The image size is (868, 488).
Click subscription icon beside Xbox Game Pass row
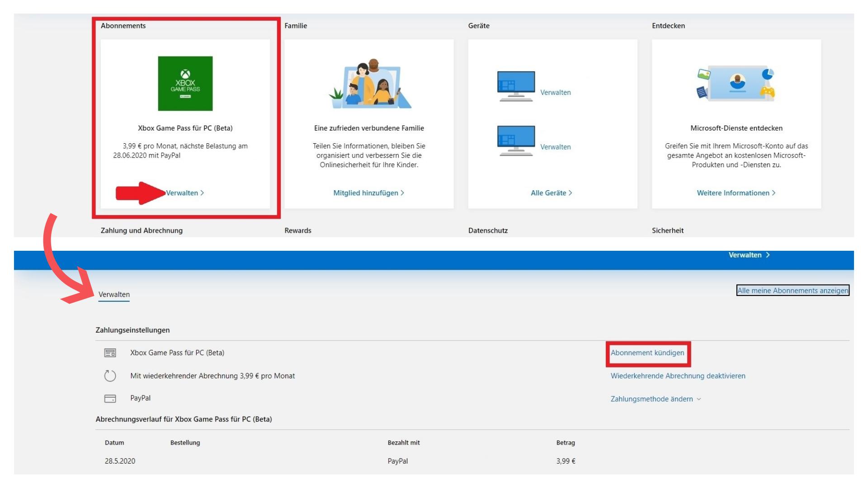[x=110, y=353]
